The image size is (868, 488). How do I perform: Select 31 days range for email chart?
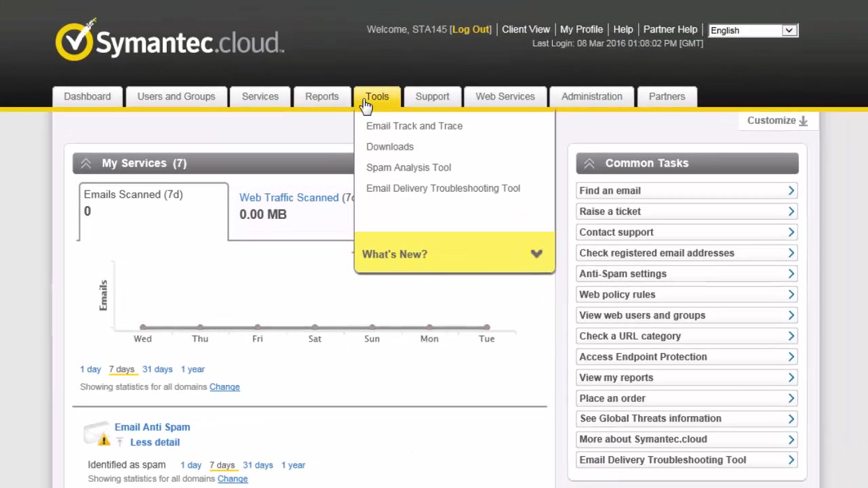(157, 369)
